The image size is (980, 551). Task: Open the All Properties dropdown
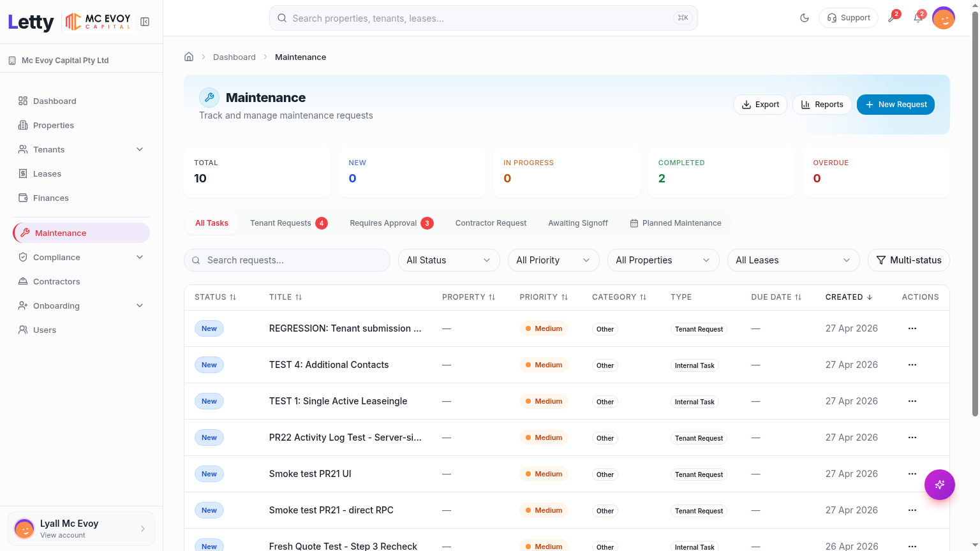663,260
